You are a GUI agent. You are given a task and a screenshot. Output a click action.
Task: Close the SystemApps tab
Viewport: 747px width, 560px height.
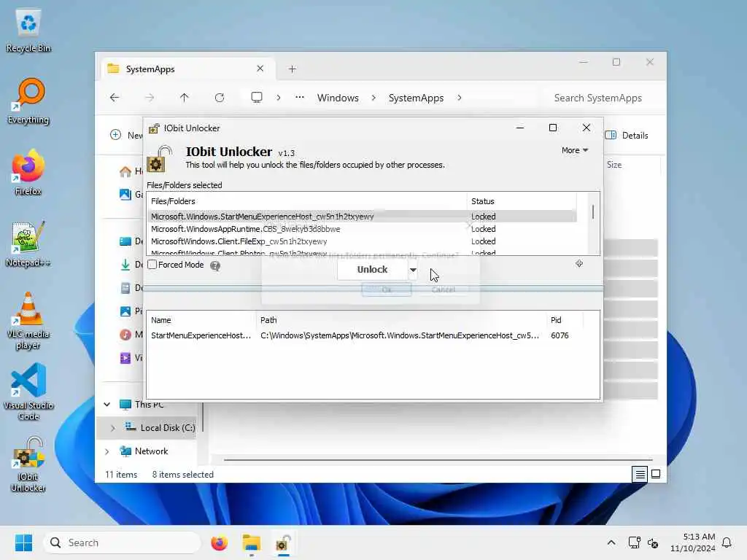(x=260, y=69)
